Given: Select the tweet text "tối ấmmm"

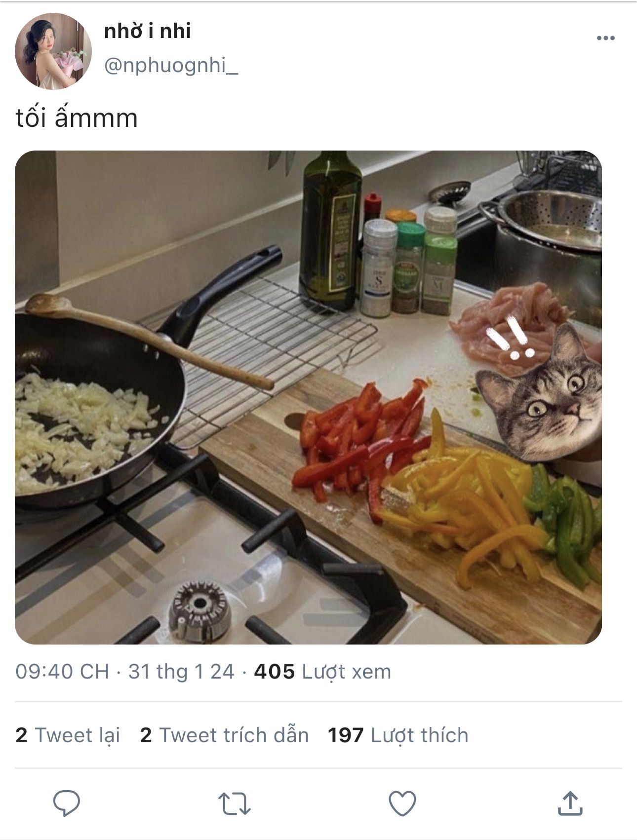Looking at the screenshot, I should [x=77, y=118].
